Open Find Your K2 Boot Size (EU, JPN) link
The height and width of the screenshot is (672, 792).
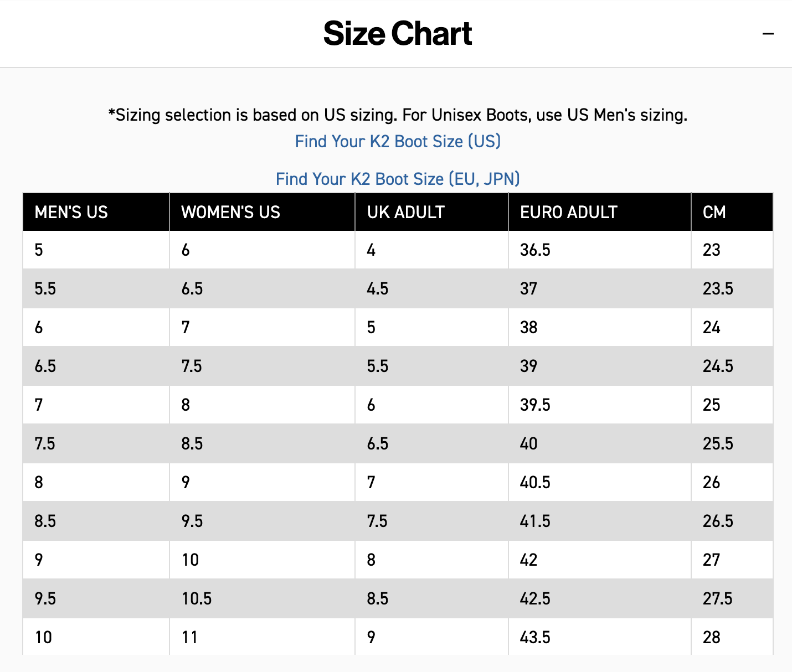398,179
